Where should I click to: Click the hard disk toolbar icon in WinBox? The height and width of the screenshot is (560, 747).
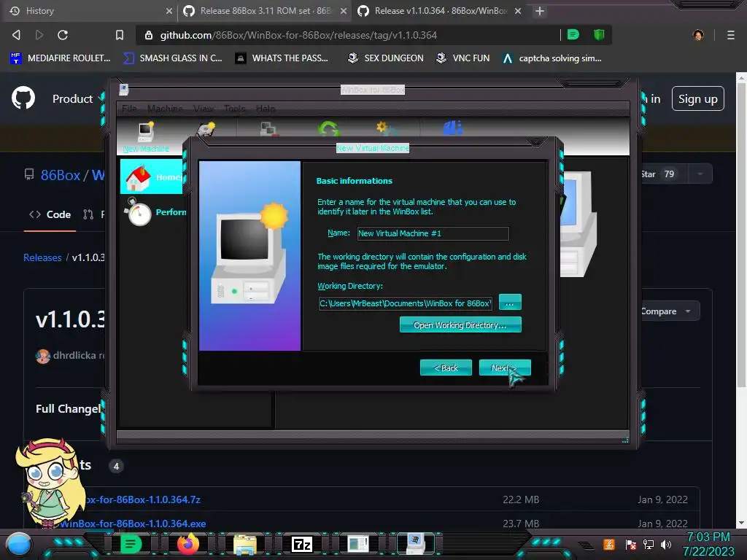(206, 130)
